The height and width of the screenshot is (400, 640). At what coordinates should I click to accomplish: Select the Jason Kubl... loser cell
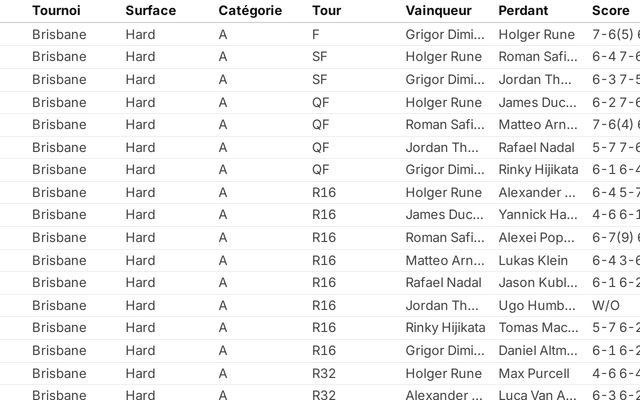537,282
